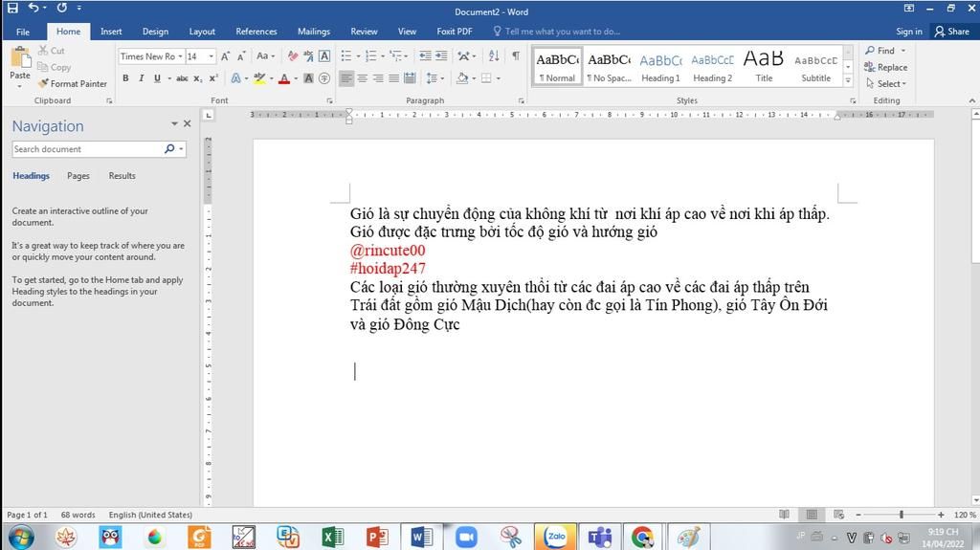Open the font name combo box

(x=151, y=56)
